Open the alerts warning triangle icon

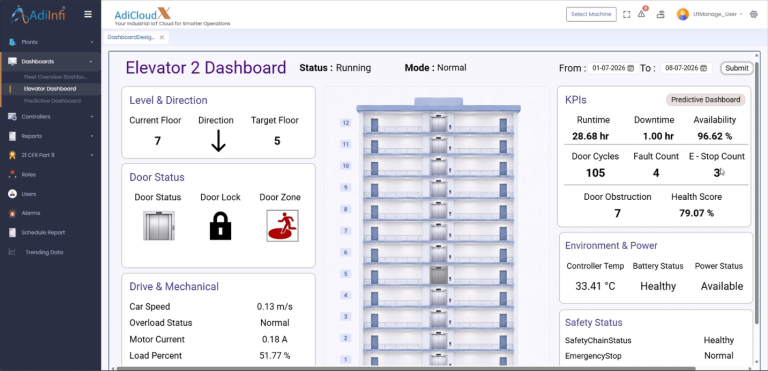(x=642, y=14)
